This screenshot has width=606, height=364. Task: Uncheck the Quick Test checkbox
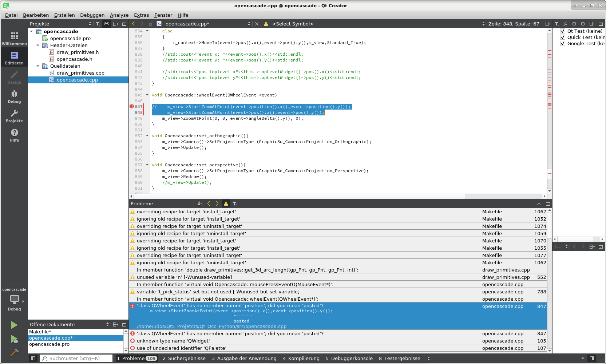tap(563, 37)
